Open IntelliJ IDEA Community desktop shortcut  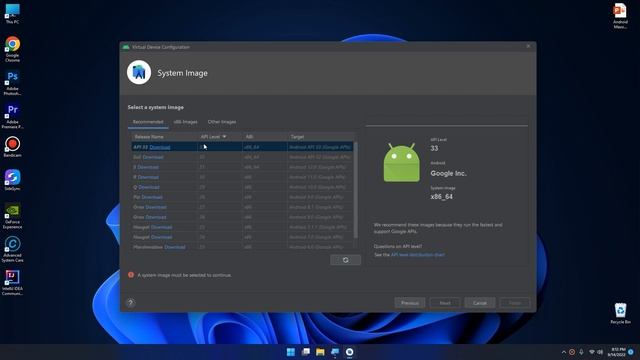point(12,282)
